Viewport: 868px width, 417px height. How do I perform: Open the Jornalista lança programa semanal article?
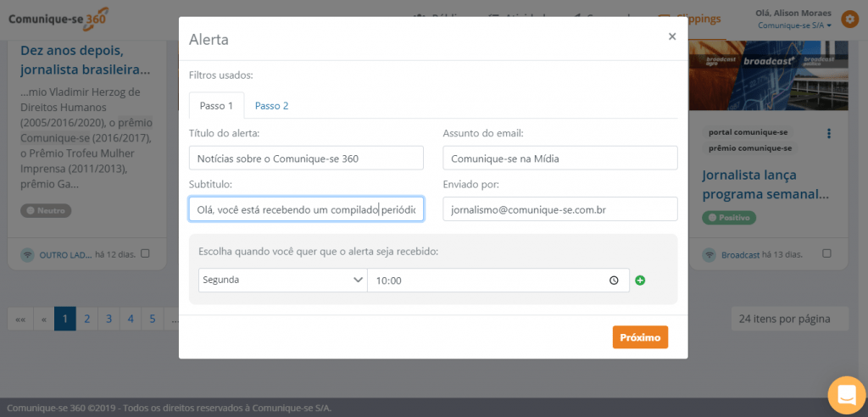pyautogui.click(x=766, y=185)
